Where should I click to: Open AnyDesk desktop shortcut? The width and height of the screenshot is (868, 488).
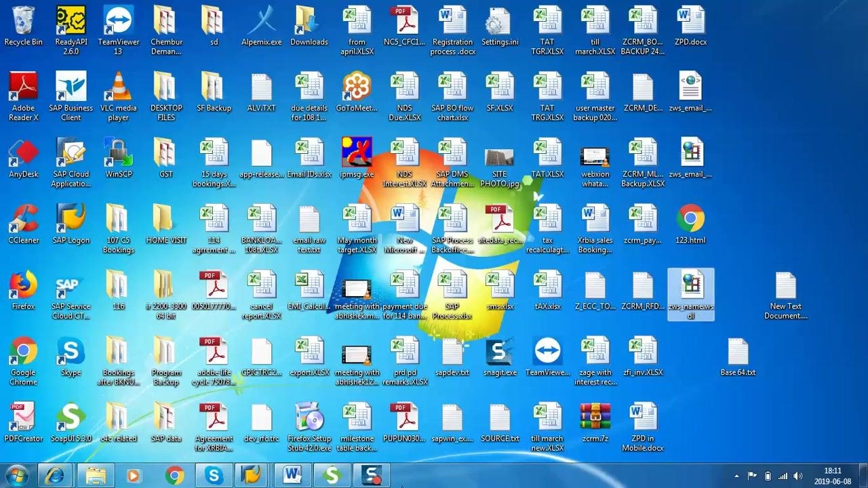(23, 159)
